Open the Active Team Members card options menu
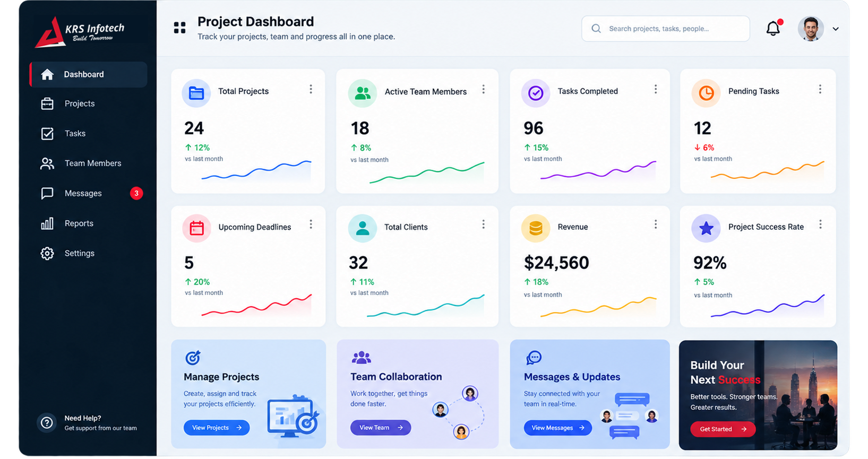 point(484,89)
